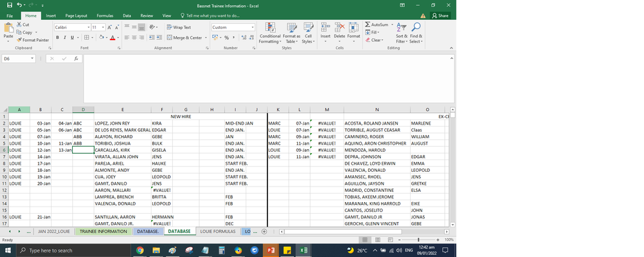Increase font size
The width and height of the screenshot is (644, 257).
(110, 27)
